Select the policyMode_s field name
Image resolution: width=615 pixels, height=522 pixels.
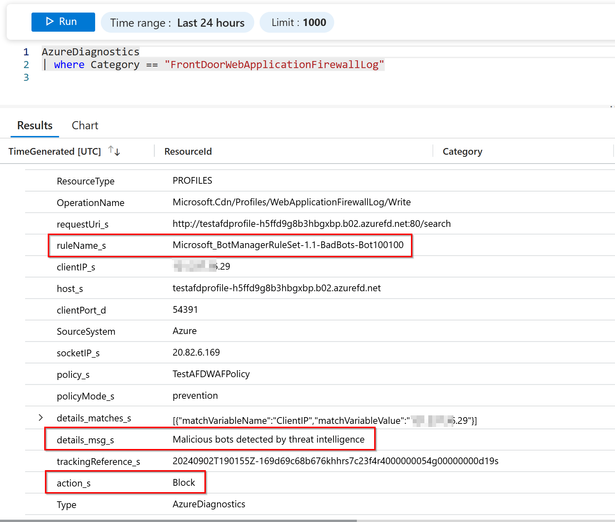(x=86, y=396)
